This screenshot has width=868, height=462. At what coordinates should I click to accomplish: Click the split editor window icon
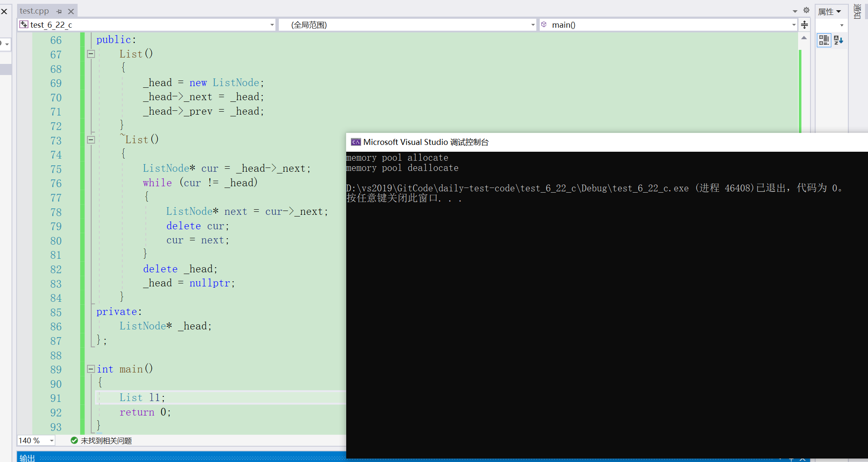[804, 25]
